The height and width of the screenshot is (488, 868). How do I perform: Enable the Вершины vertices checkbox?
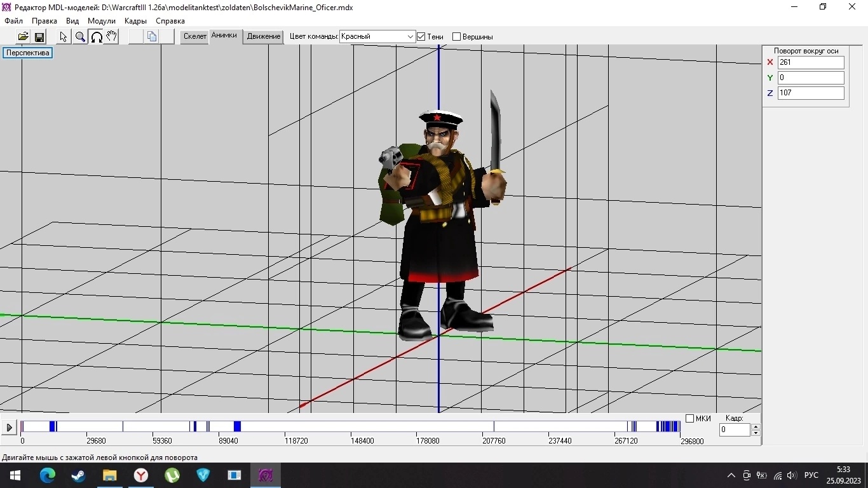456,37
